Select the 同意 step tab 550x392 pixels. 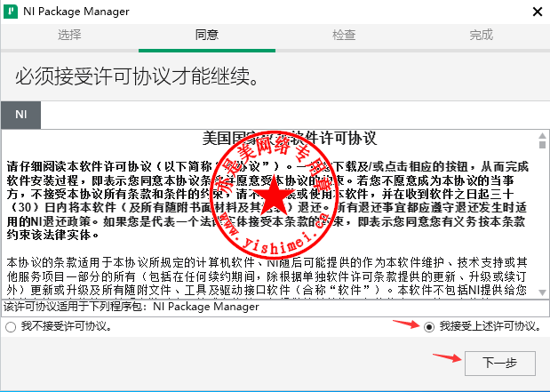pos(207,35)
